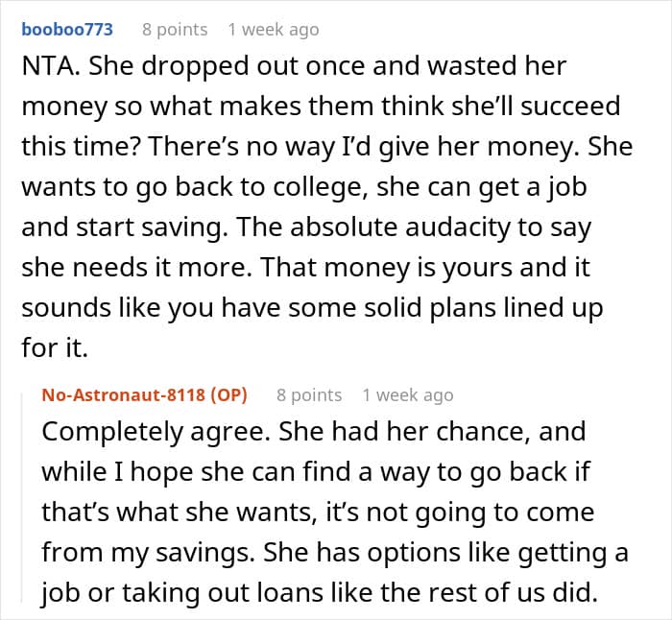Click the (OP) tag beside No-Astronaut-8118

pos(229,394)
